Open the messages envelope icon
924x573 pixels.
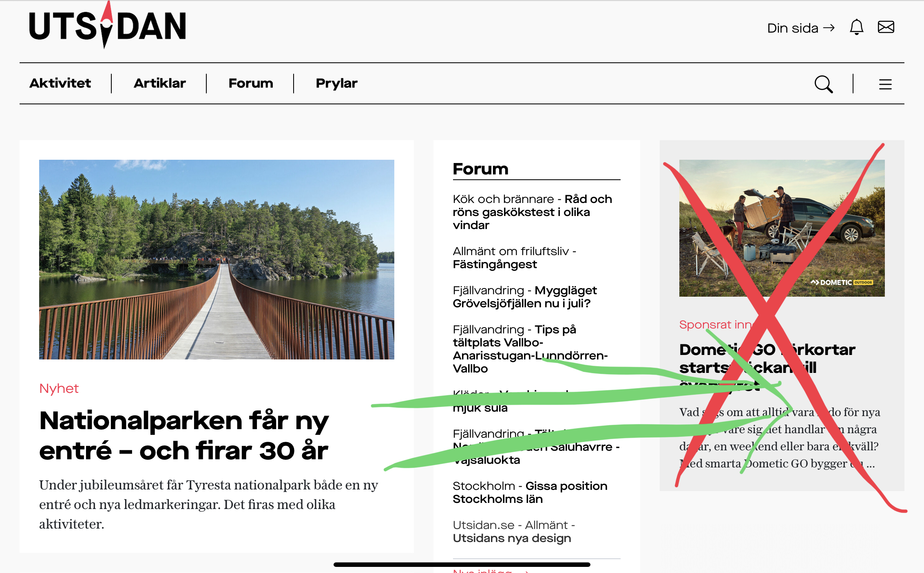[x=886, y=27]
